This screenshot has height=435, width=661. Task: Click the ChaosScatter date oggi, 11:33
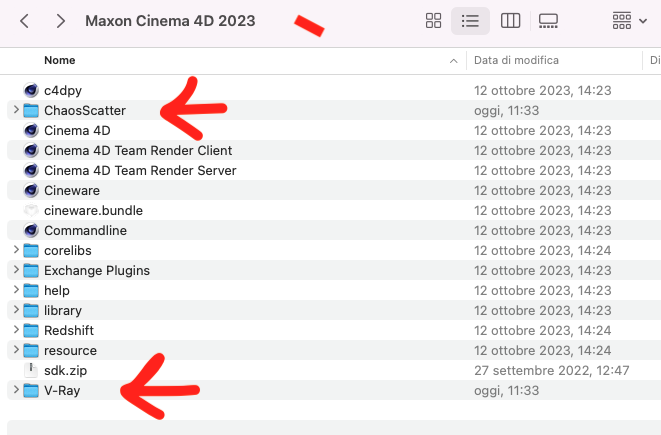pyautogui.click(x=506, y=110)
